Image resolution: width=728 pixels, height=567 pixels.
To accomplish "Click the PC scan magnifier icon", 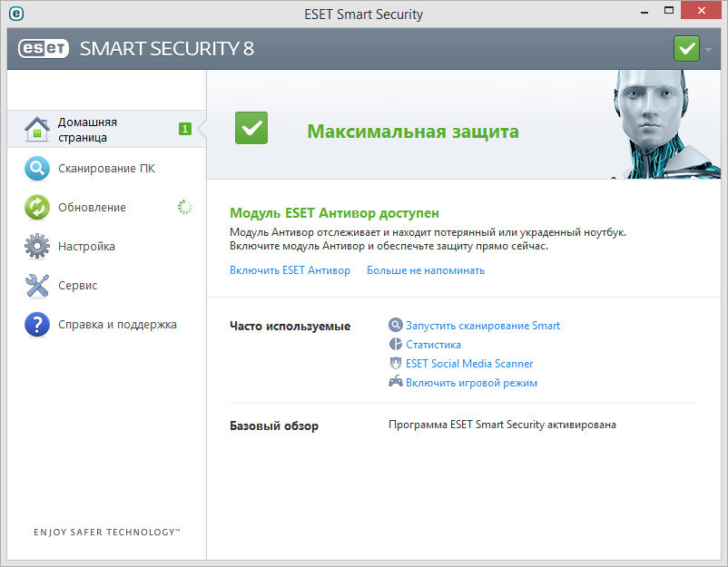I will coord(36,169).
